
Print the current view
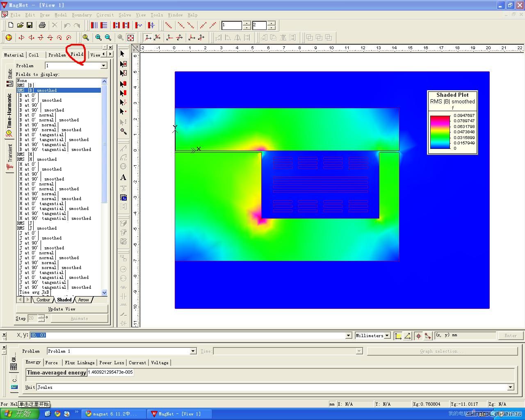tap(42, 25)
